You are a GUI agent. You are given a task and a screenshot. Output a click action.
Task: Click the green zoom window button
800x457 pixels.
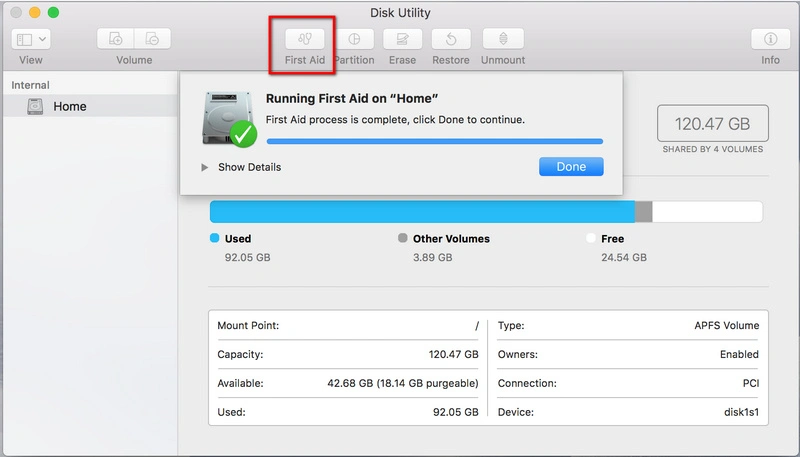click(53, 13)
